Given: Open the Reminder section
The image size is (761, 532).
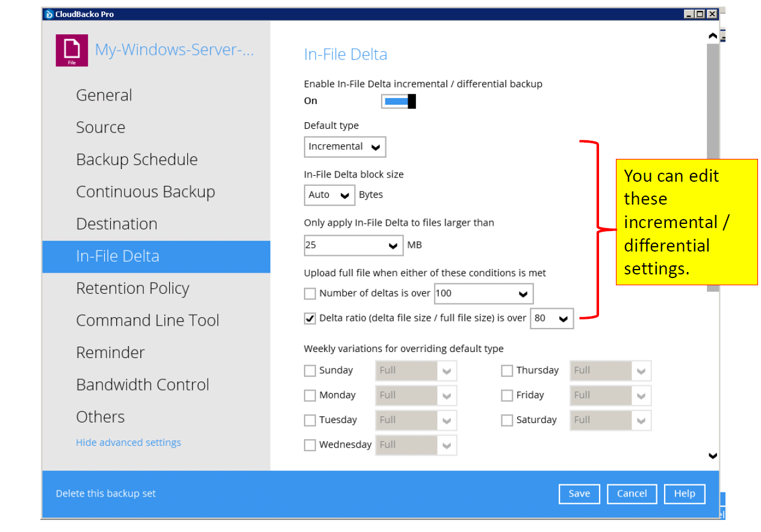Looking at the screenshot, I should (x=157, y=353).
